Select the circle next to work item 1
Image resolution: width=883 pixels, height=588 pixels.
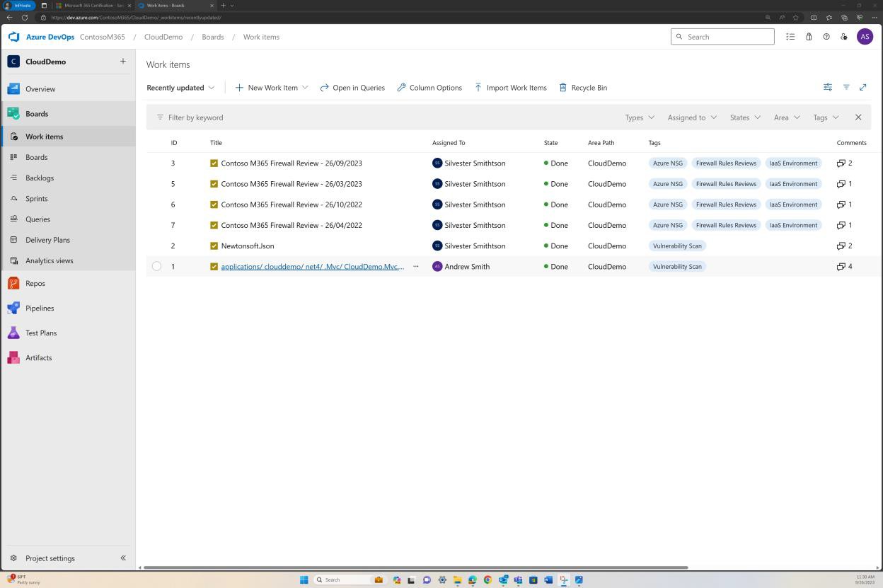point(156,266)
